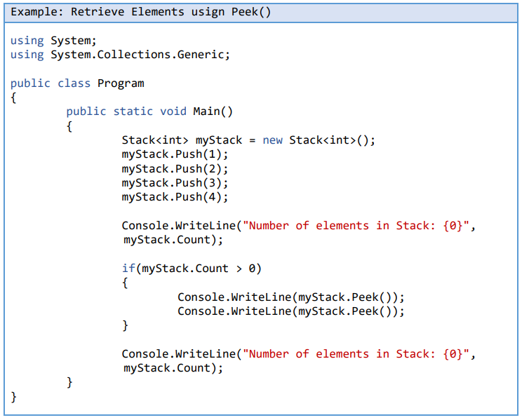
Task: Click the 'using System;' line
Action: point(53,41)
